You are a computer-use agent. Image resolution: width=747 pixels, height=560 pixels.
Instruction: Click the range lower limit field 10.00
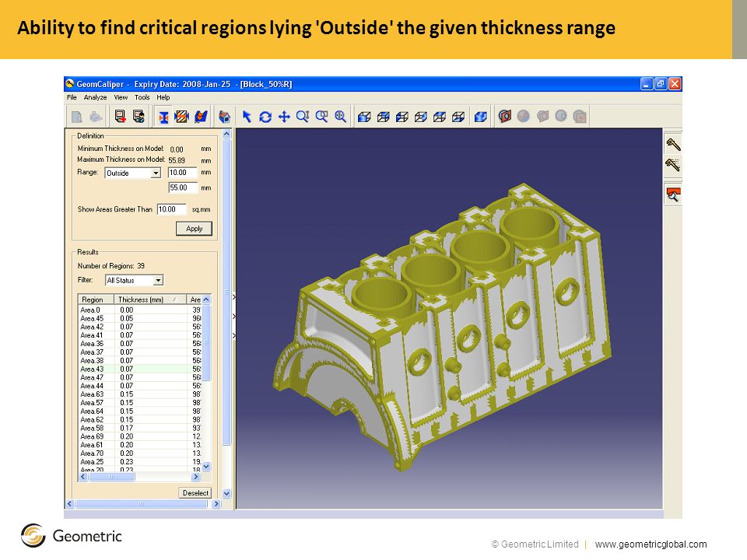(x=182, y=173)
